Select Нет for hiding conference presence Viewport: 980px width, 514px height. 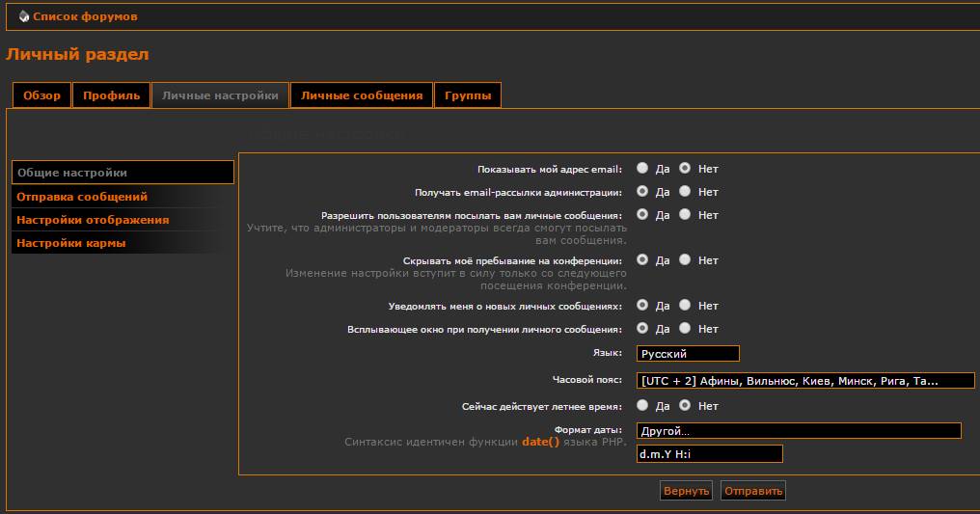point(685,259)
